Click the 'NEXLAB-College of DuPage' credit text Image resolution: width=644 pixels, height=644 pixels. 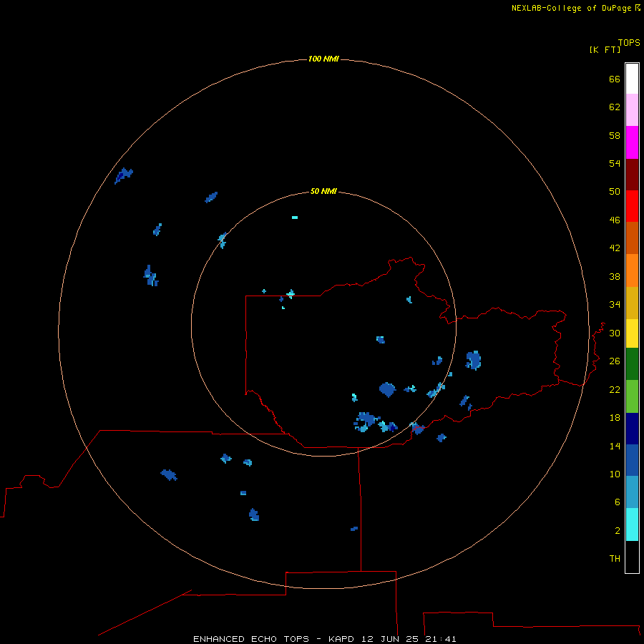pyautogui.click(x=571, y=8)
